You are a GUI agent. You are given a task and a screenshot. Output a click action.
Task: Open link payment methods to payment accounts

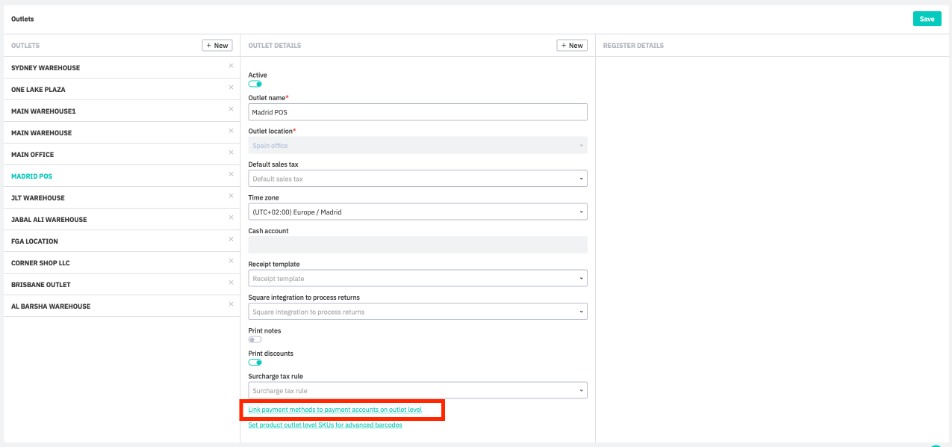pyautogui.click(x=335, y=410)
